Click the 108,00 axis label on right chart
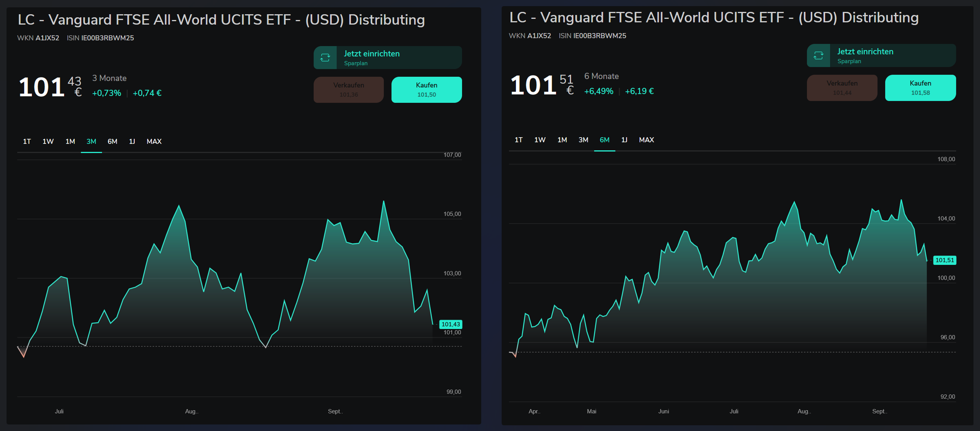 (x=947, y=160)
